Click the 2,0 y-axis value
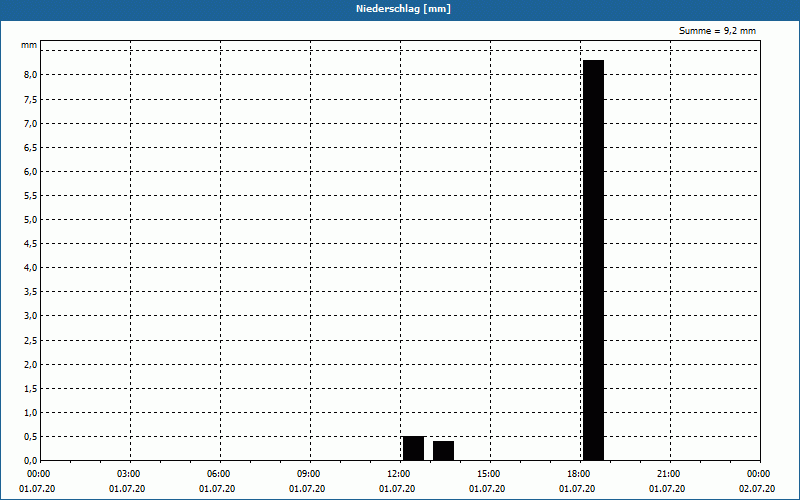The height and width of the screenshot is (500, 800). [31, 364]
